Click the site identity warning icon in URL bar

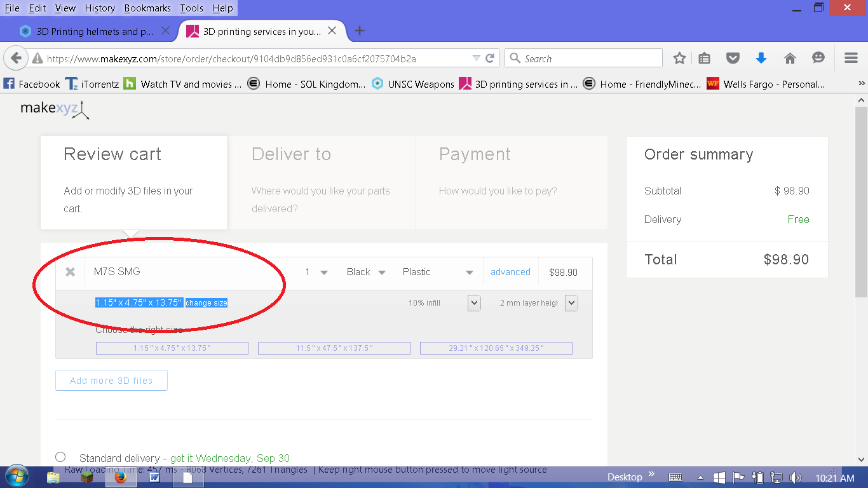tap(37, 58)
